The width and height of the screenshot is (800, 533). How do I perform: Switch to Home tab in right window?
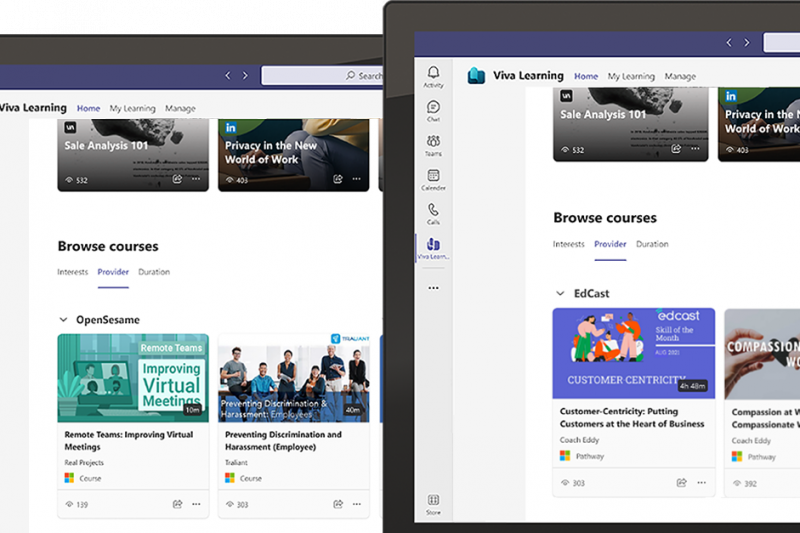(x=586, y=76)
